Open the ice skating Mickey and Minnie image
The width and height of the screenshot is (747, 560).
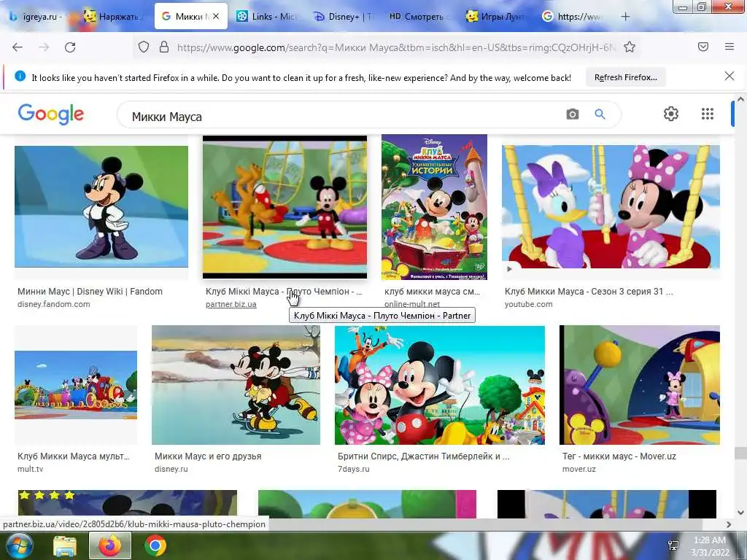tap(236, 385)
